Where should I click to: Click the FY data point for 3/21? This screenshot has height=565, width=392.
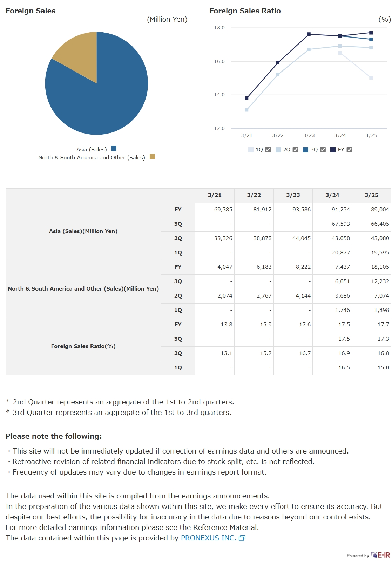pyautogui.click(x=246, y=98)
